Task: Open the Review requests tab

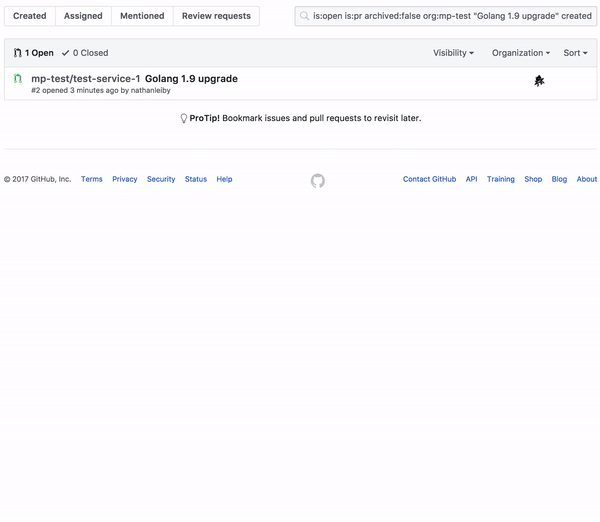Action: (x=216, y=16)
